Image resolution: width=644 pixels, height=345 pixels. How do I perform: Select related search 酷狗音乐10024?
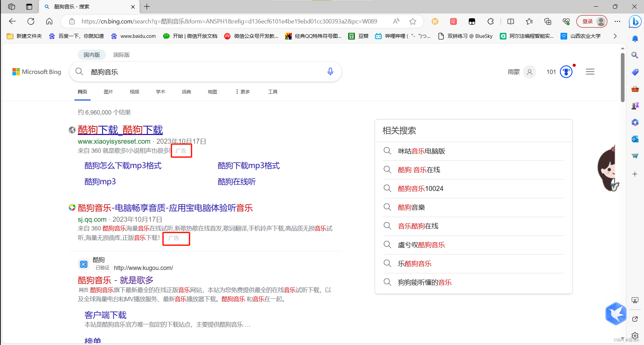(x=421, y=189)
